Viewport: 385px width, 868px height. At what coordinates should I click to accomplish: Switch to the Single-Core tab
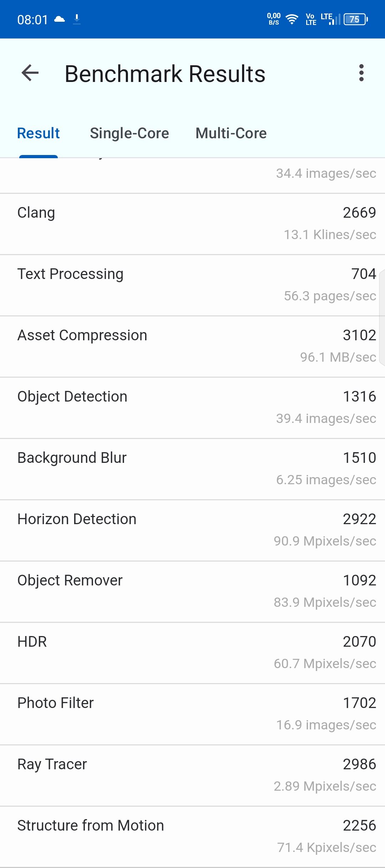129,133
